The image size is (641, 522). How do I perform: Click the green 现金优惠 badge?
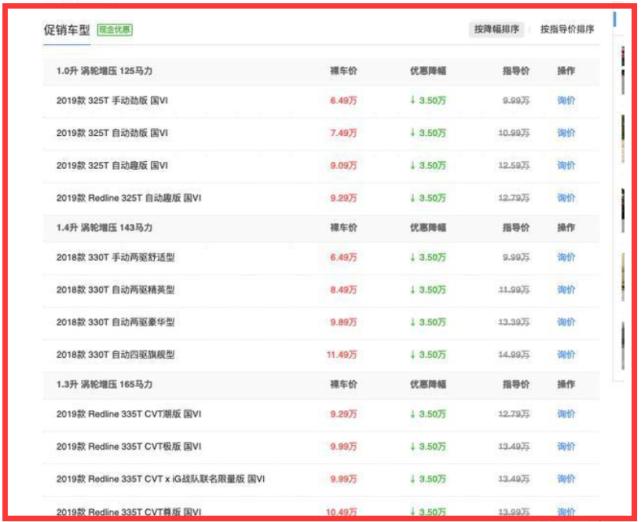[x=114, y=30]
